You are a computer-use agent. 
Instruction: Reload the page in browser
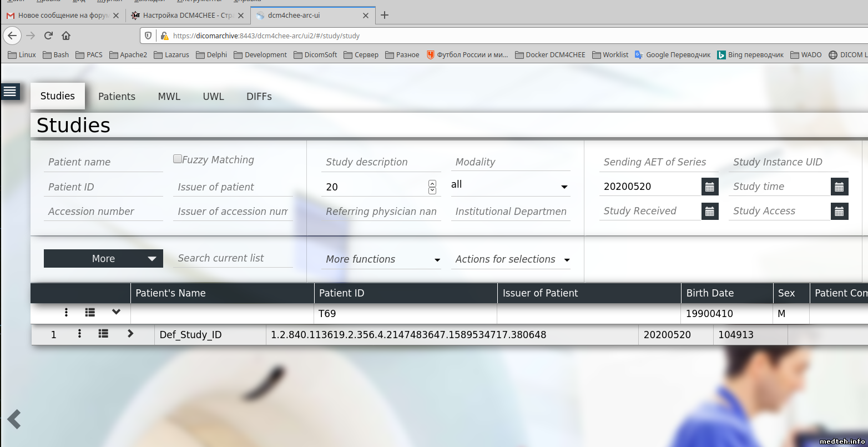pos(48,36)
